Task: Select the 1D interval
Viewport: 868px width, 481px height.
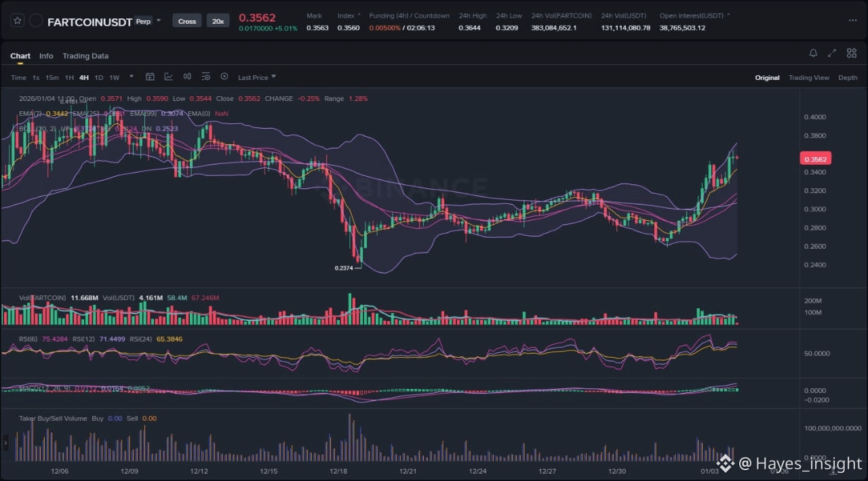Action: click(99, 77)
